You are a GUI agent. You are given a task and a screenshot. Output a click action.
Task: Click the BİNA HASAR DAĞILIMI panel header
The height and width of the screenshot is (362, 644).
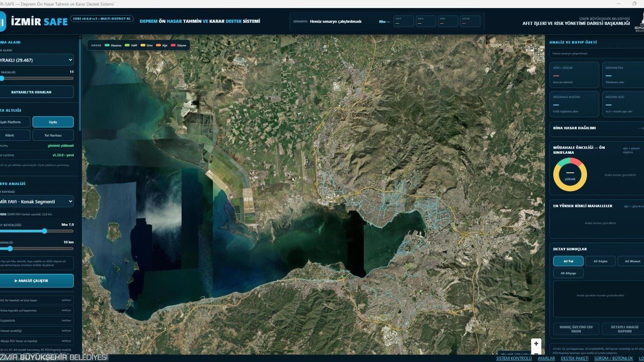[597, 128]
